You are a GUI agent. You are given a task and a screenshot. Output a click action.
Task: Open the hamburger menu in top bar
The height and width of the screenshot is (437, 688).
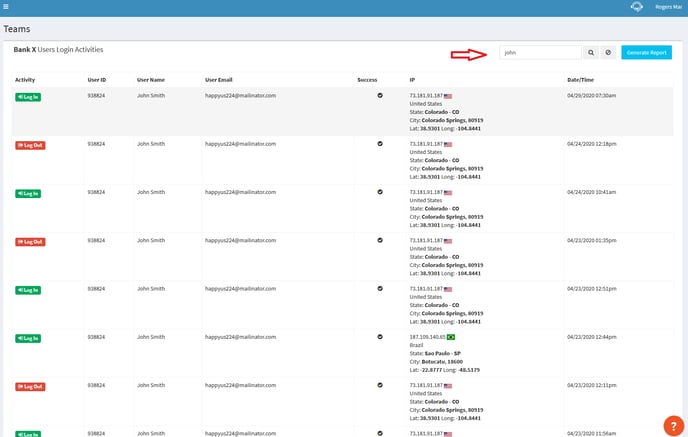pyautogui.click(x=6, y=7)
